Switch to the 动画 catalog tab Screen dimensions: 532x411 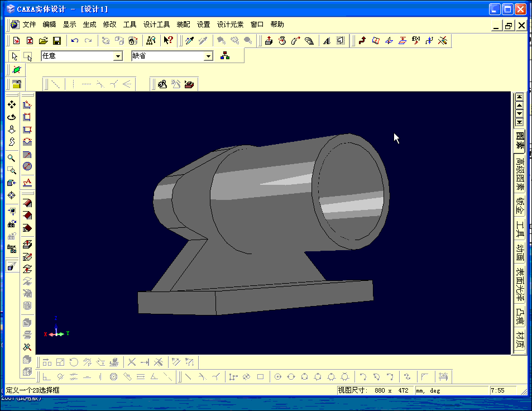pos(520,252)
